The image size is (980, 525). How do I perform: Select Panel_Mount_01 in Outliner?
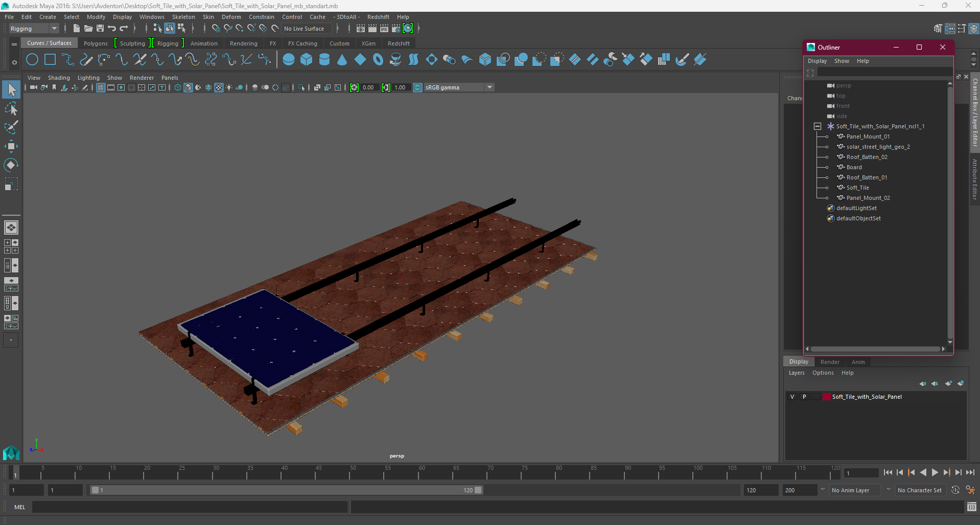pos(868,136)
